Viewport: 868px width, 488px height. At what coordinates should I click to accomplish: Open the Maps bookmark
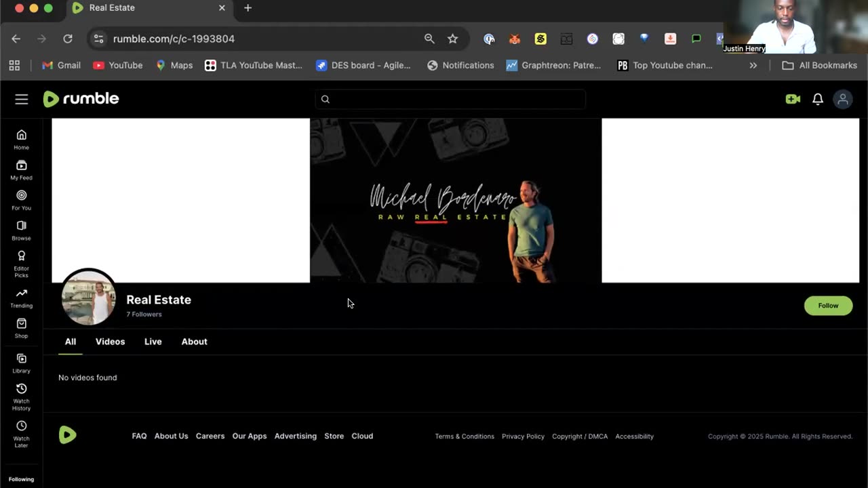tap(174, 65)
